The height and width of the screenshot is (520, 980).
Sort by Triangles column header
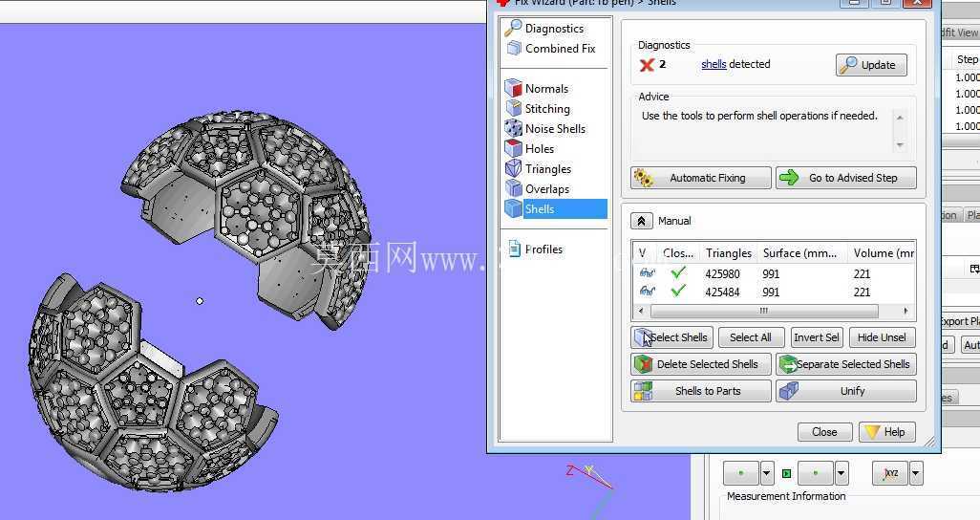pos(729,252)
